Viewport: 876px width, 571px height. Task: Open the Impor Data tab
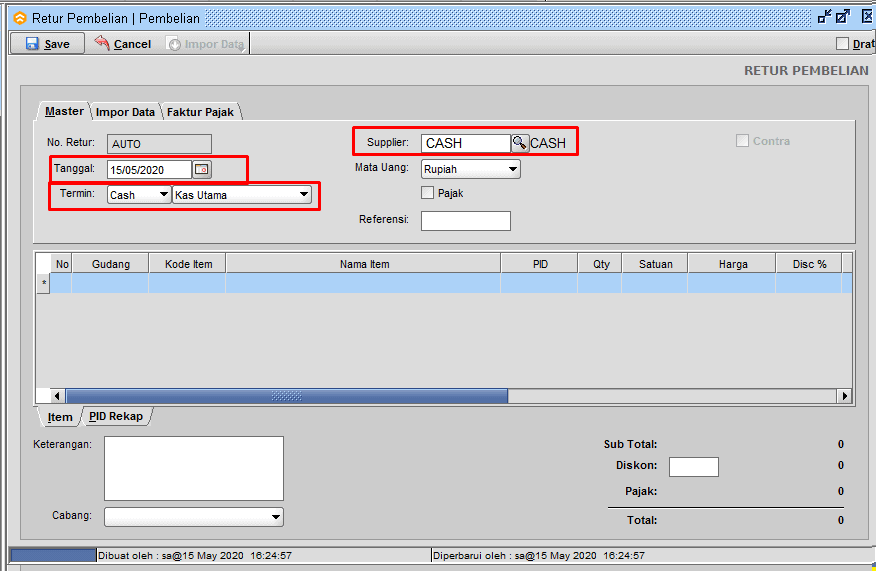point(125,112)
